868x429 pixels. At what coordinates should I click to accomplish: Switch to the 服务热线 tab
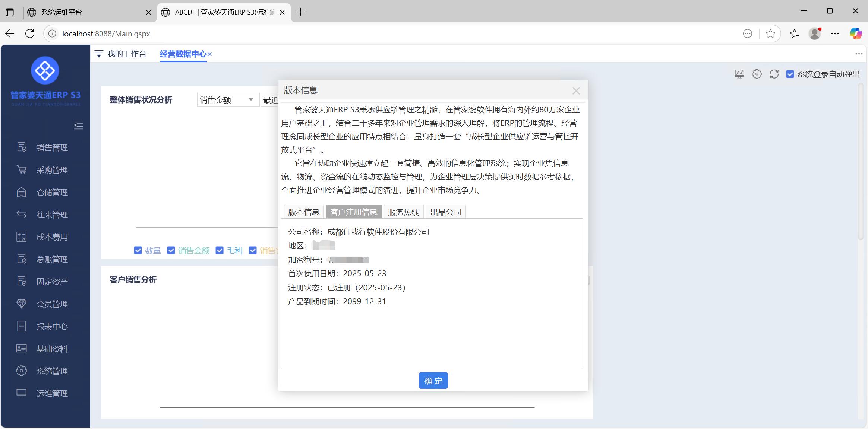[404, 212]
